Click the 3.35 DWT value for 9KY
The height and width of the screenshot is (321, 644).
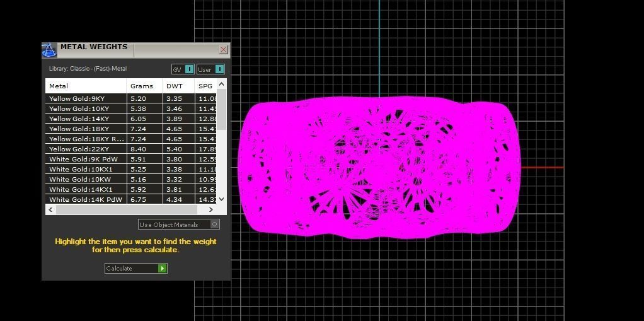pyautogui.click(x=174, y=98)
